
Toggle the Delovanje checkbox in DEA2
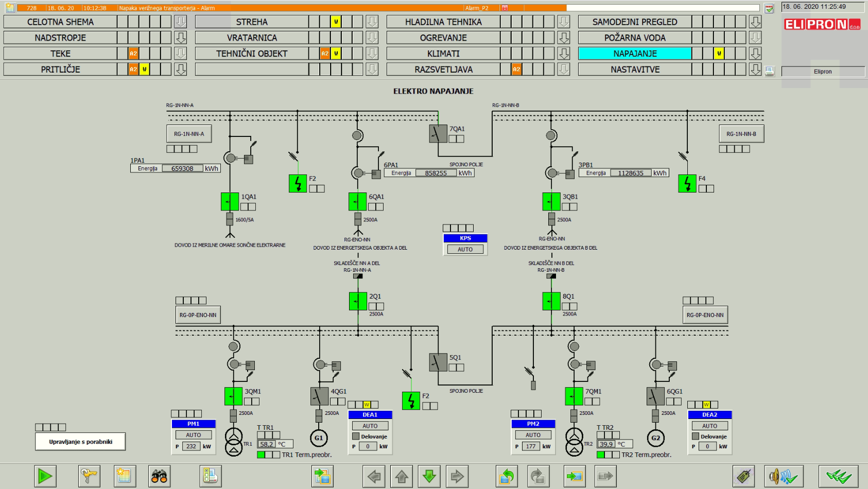(x=695, y=436)
